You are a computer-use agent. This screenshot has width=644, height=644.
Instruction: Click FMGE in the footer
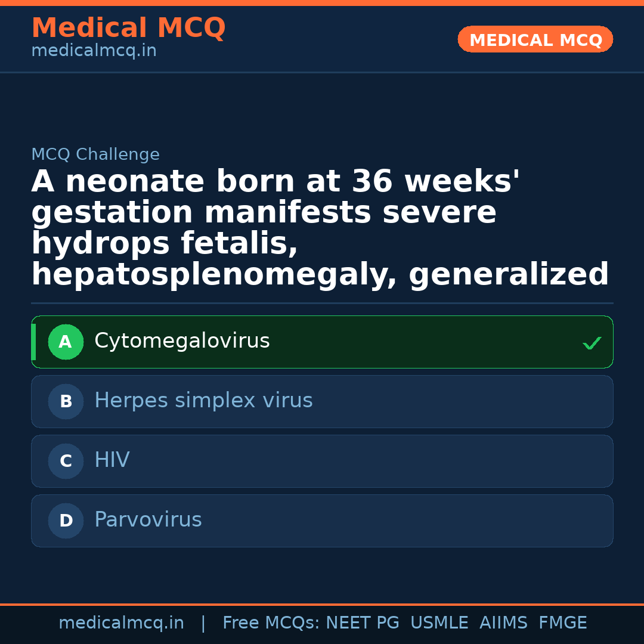562,623
